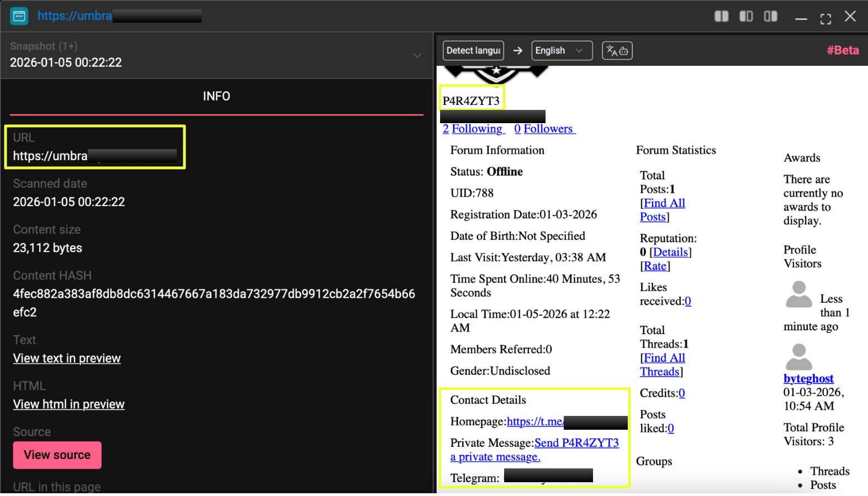This screenshot has width=868, height=496.
Task: Open View text in preview link
Action: [x=67, y=358]
